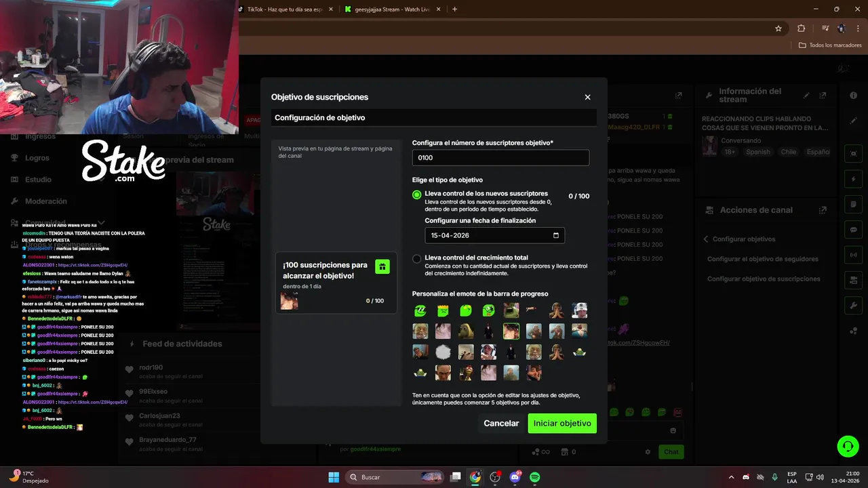Select the yellow-green dog emote
Screen dimensions: 868x488
466,331
